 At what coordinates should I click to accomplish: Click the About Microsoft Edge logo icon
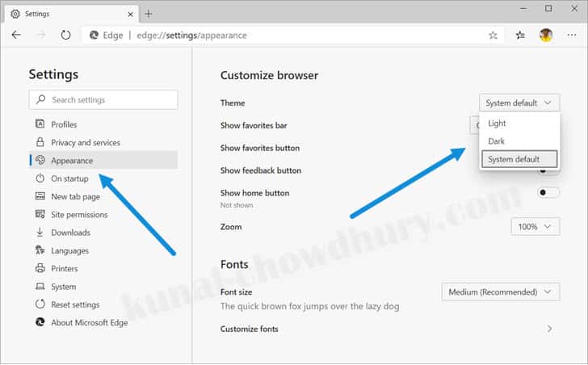coord(40,322)
